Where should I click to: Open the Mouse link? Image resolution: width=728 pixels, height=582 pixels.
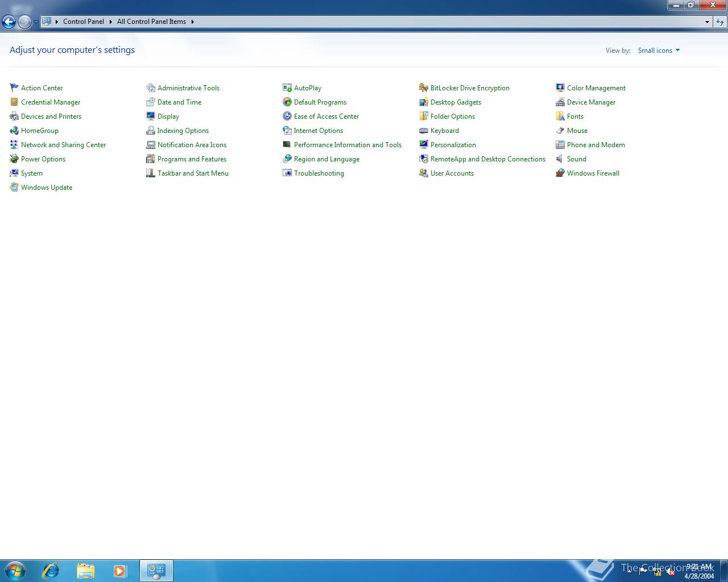point(577,130)
